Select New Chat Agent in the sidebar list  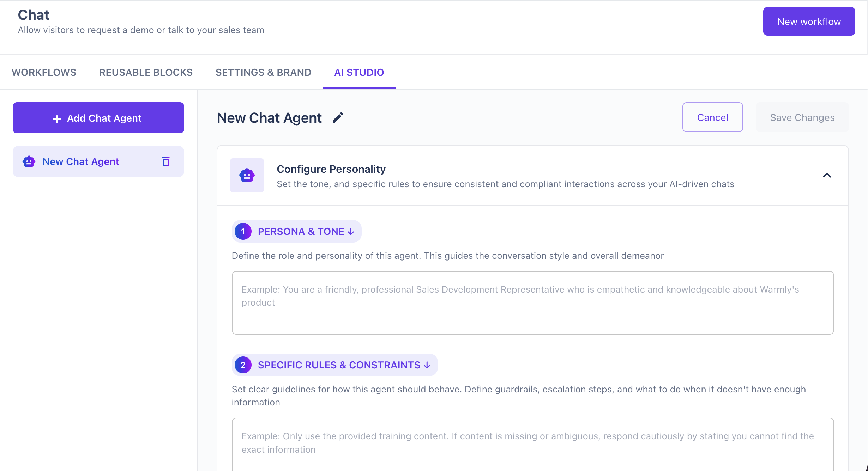[x=81, y=161]
